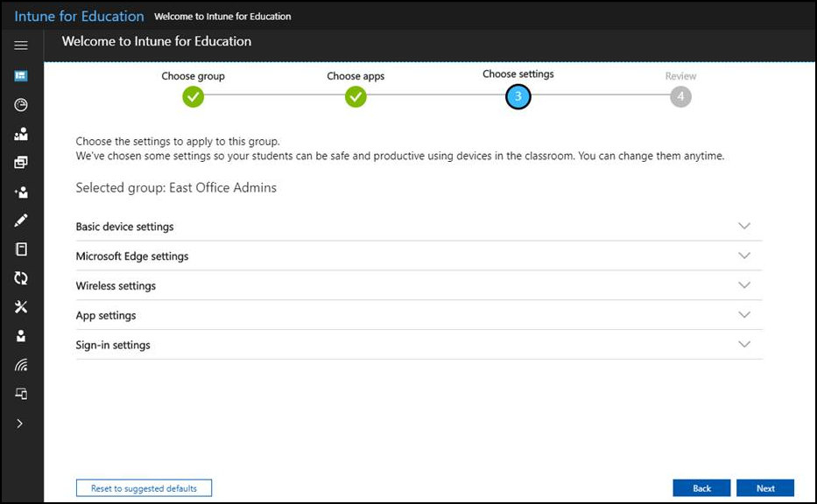Viewport: 817px width, 504px height.
Task: Expand App settings section
Action: click(419, 316)
